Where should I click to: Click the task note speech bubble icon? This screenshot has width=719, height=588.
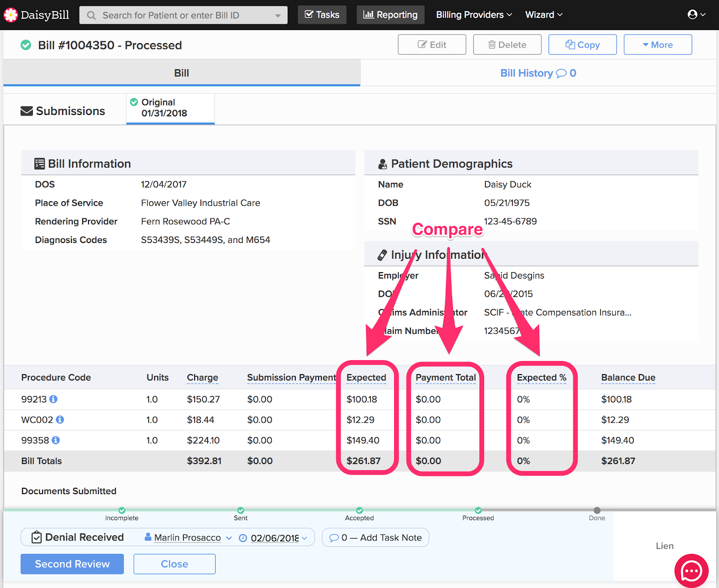pyautogui.click(x=334, y=538)
